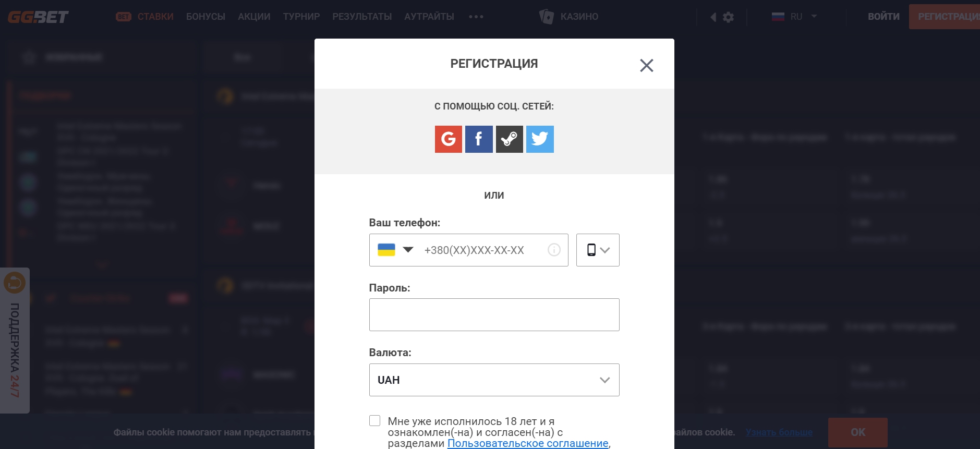Viewport: 980px width, 449px height.
Task: Open settings gear in top bar
Action: (x=729, y=17)
